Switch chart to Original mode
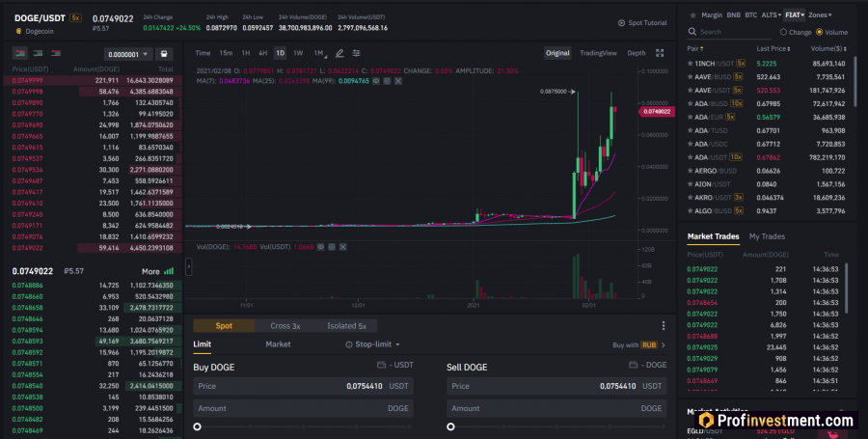The width and height of the screenshot is (868, 439). point(557,53)
